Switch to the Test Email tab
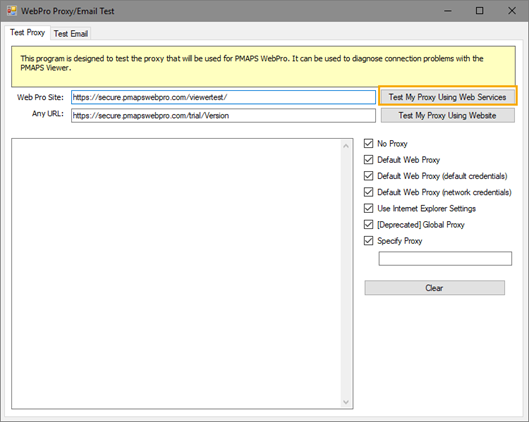 tap(71, 34)
